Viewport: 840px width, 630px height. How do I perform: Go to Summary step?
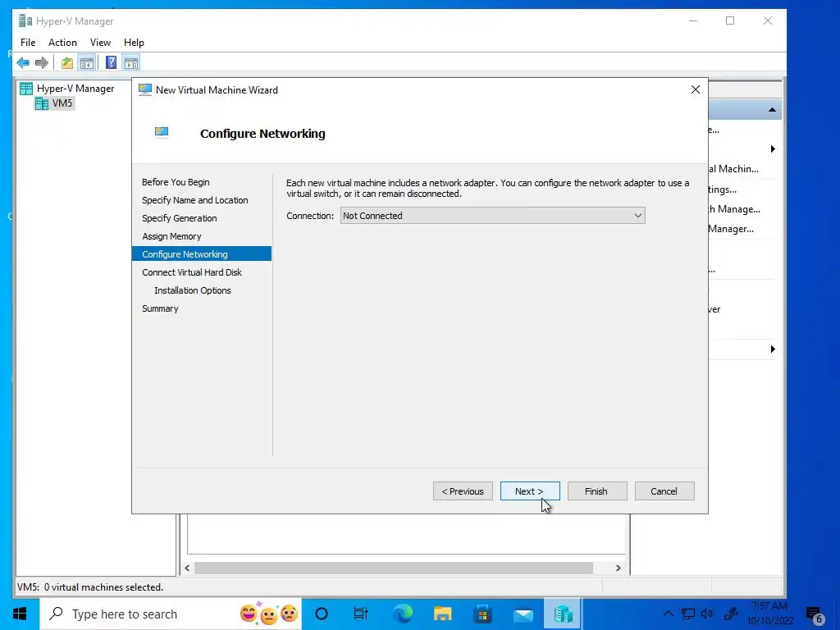coord(160,308)
